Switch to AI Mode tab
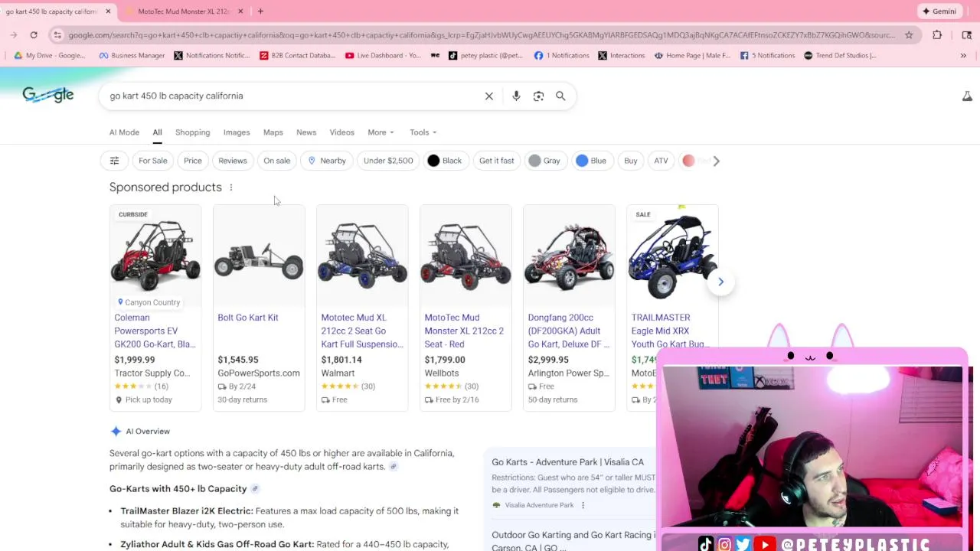 pos(124,132)
